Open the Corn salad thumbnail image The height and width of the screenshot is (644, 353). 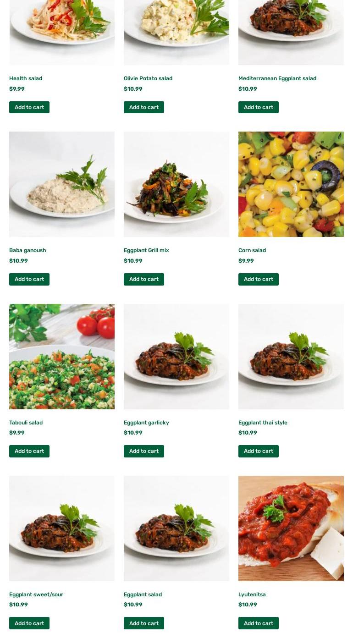291,184
